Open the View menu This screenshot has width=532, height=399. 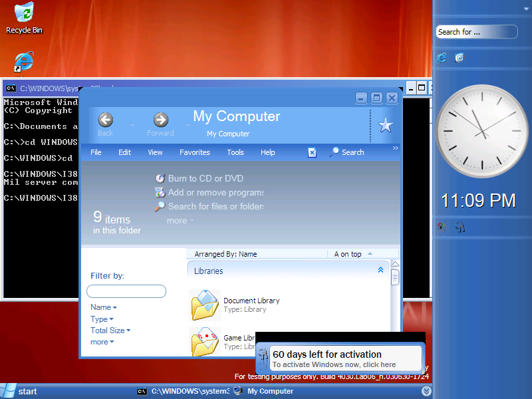tap(155, 153)
